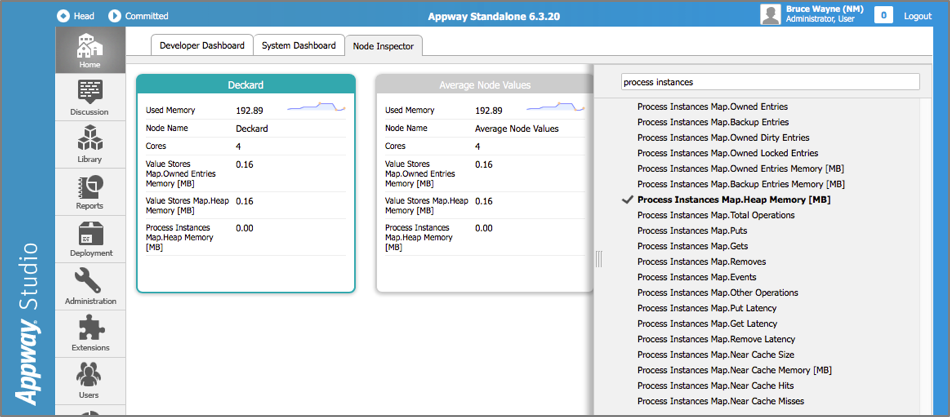The image size is (950, 417).
Task: Click Appway Standalone 6.3.20 title
Action: [494, 16]
